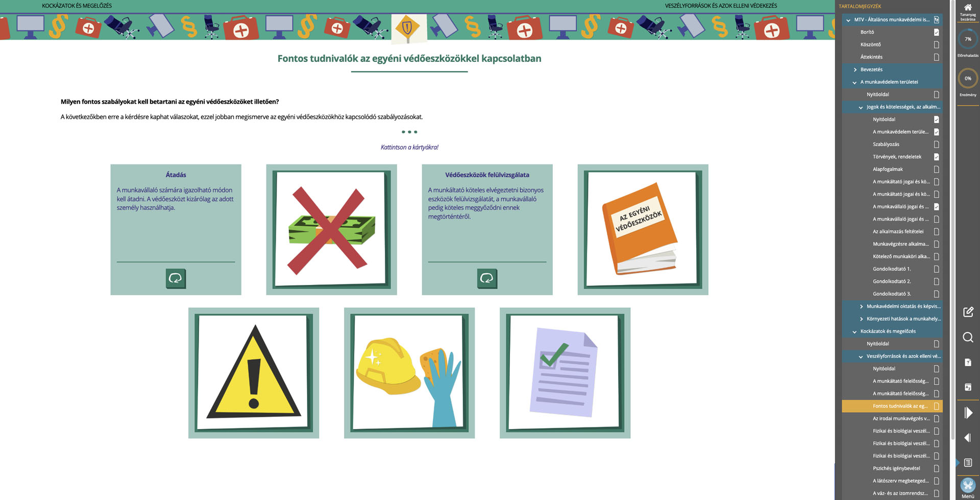Viewport: 980px width, 500px height.
Task: Expand Munkavédelmi oktatás és képviselet section
Action: [862, 306]
